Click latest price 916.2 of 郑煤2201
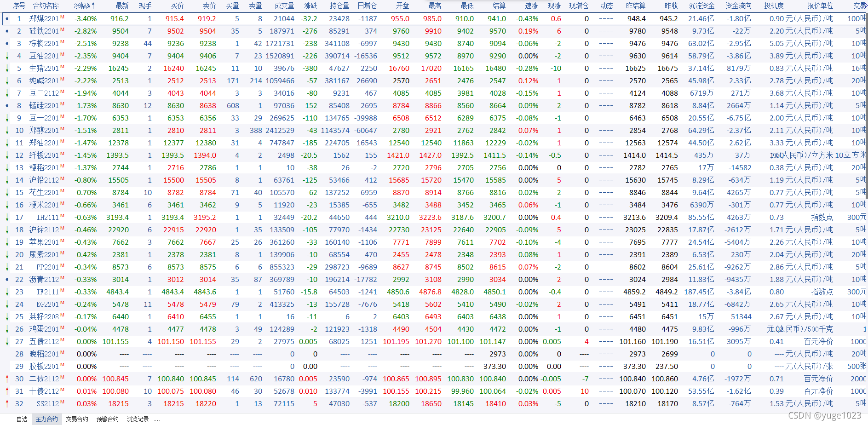The image size is (868, 425). (x=120, y=19)
